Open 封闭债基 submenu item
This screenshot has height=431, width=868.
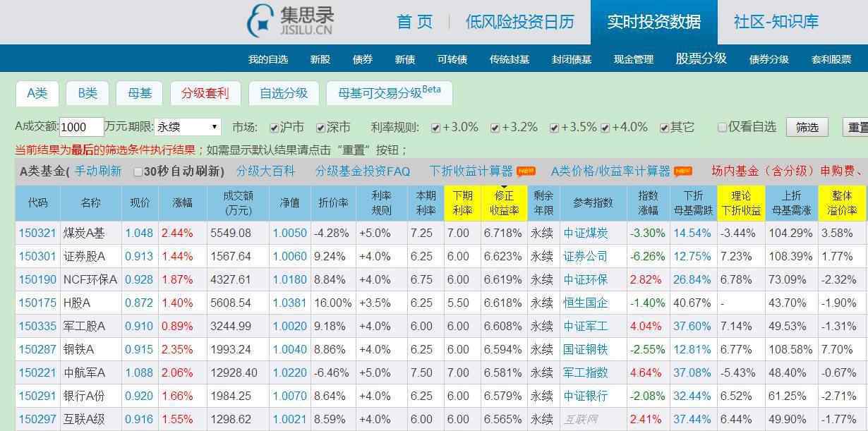[572, 59]
